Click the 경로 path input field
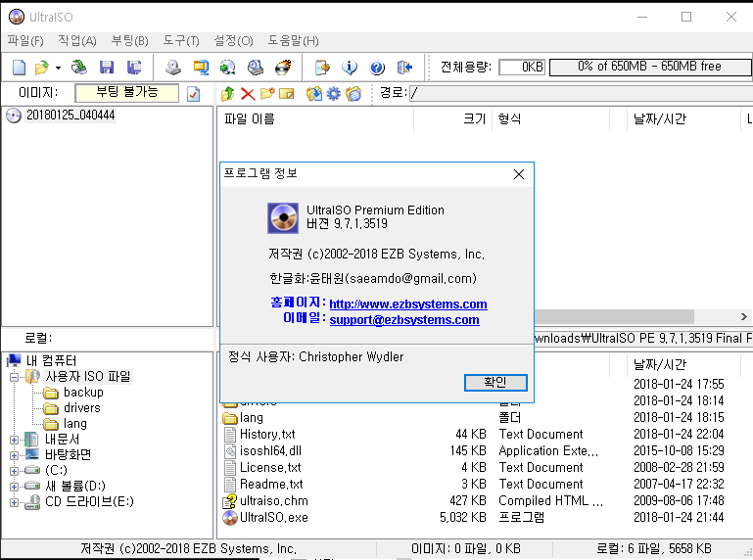This screenshot has width=753, height=560. point(581,93)
